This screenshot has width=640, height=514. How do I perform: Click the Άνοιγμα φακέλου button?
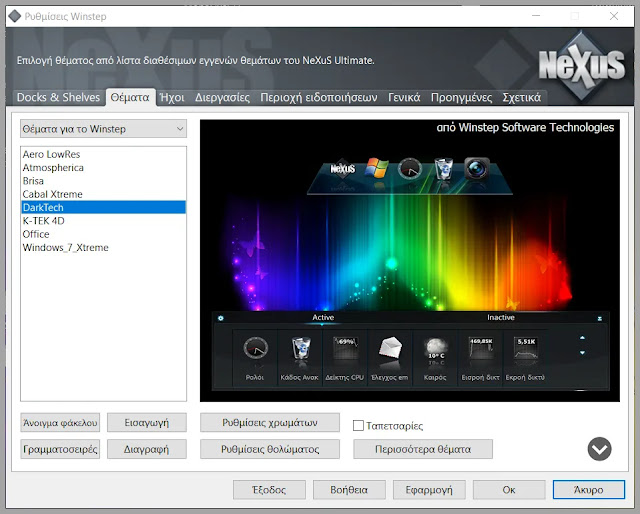[x=60, y=423]
